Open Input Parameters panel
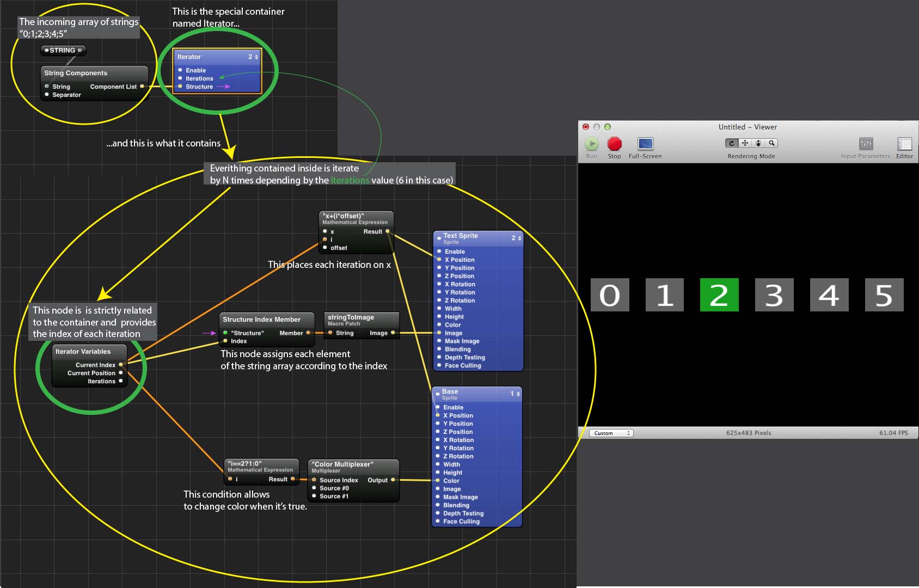Viewport: 919px width, 588px height. tap(866, 144)
